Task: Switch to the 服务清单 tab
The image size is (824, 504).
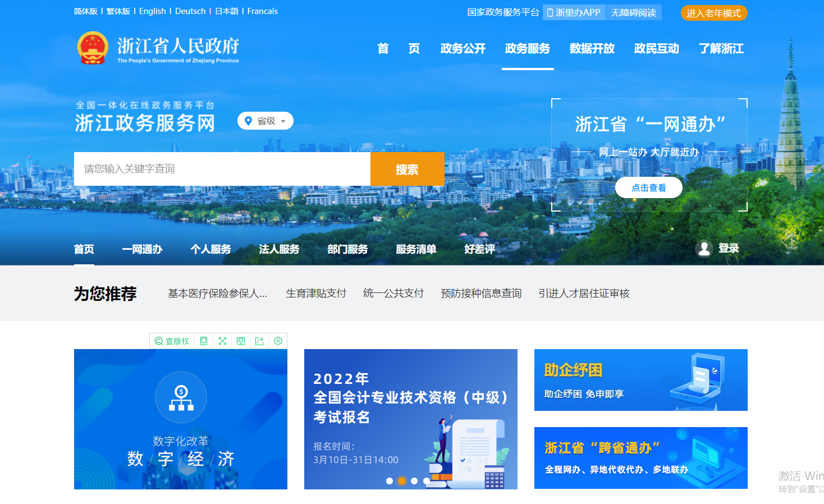Action: [x=416, y=249]
